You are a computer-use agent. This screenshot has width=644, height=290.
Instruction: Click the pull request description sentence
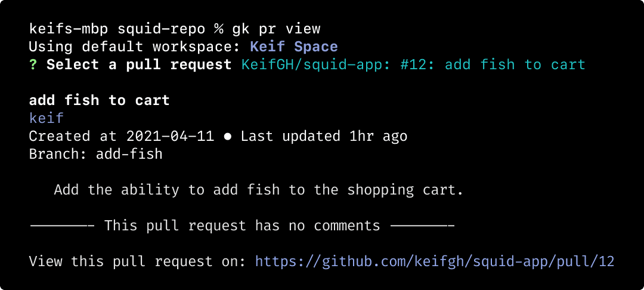258,190
